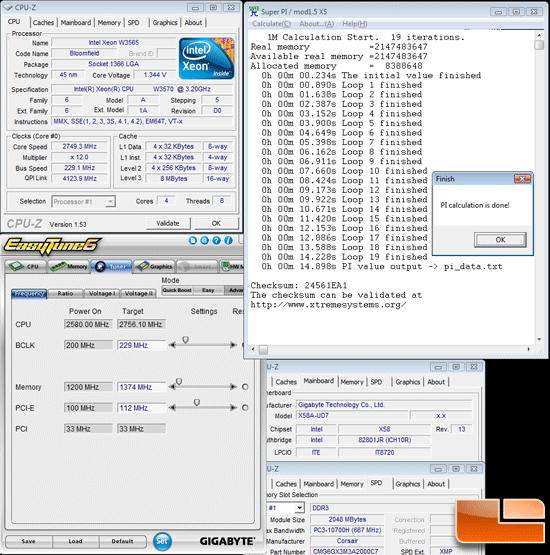Click the Load button in EasyTune6
This screenshot has height=555, width=550.
75,541
